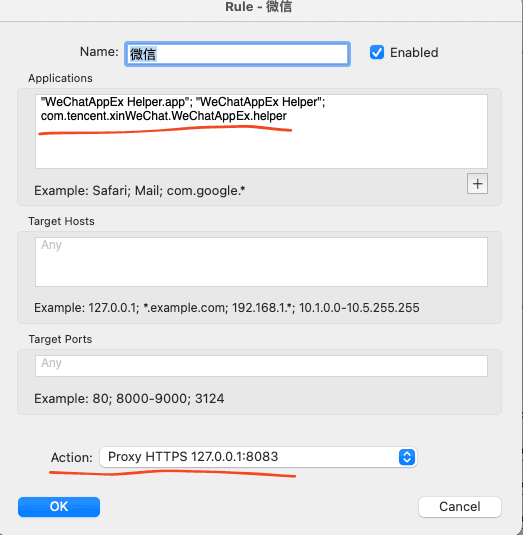Toggle the Enabled checkbox
This screenshot has height=535, width=523.
coord(377,53)
